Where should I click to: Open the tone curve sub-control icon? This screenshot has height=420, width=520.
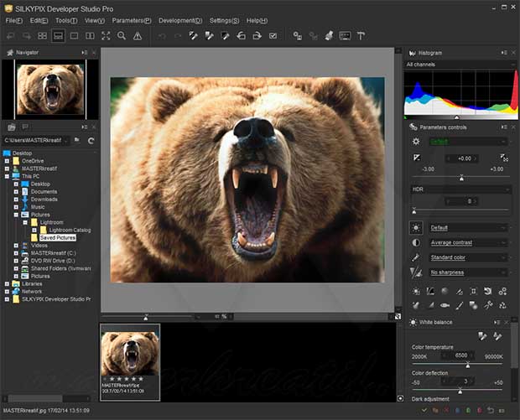pyautogui.click(x=430, y=292)
